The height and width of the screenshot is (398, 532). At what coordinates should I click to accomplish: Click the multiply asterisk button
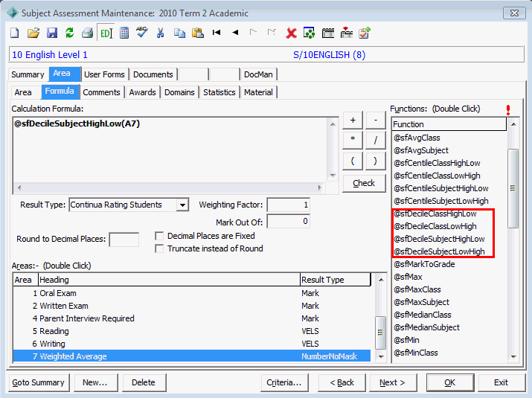(353, 140)
